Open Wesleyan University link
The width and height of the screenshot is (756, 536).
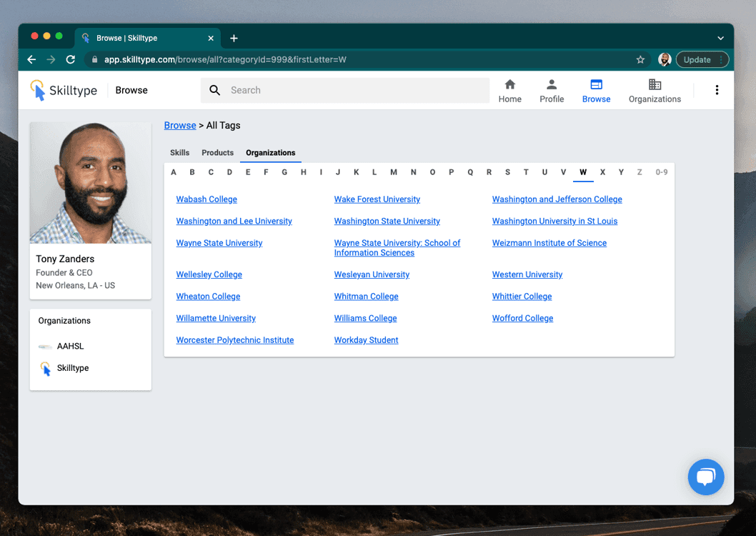click(372, 274)
